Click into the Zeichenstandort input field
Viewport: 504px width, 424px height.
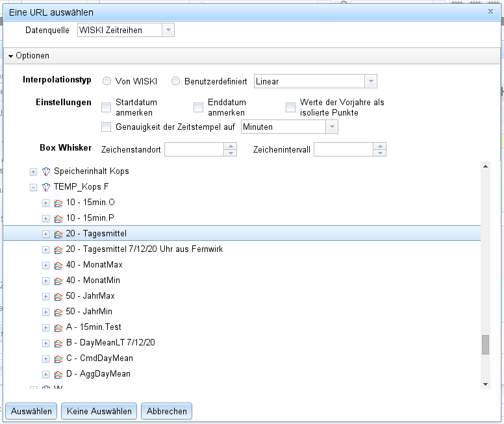click(x=194, y=149)
